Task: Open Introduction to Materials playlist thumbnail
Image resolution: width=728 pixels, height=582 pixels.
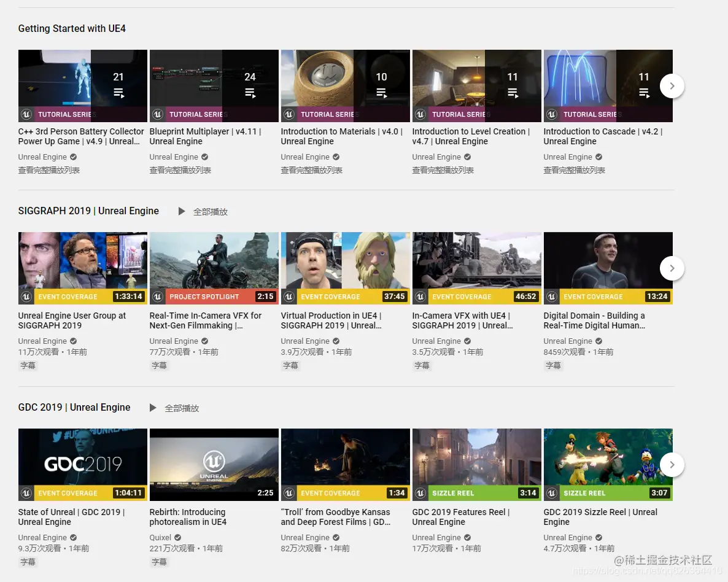Action: click(x=346, y=86)
